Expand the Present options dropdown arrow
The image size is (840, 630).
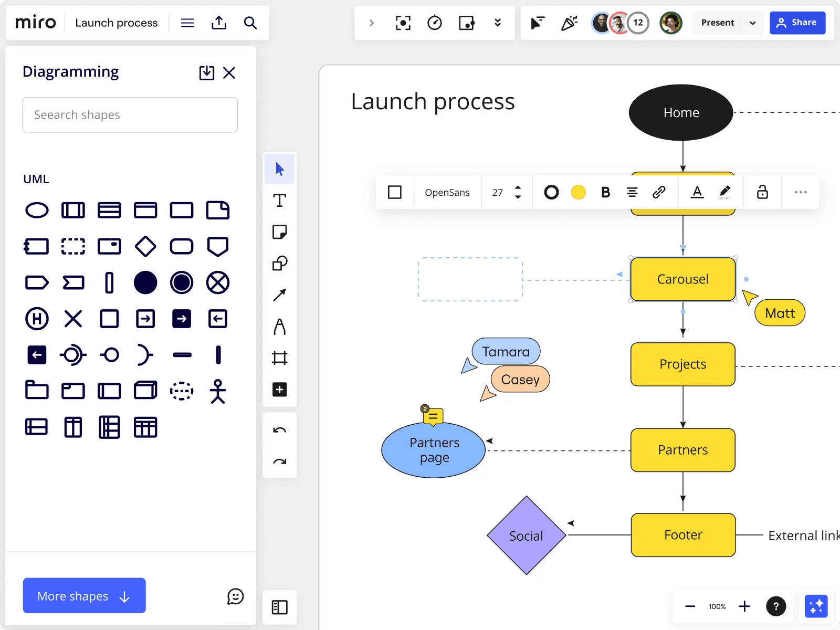pyautogui.click(x=752, y=23)
